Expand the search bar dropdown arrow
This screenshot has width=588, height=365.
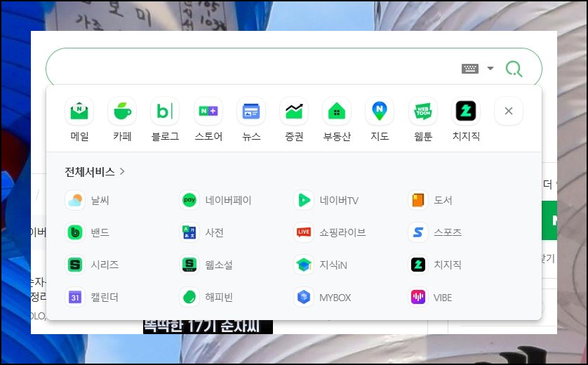pos(490,68)
